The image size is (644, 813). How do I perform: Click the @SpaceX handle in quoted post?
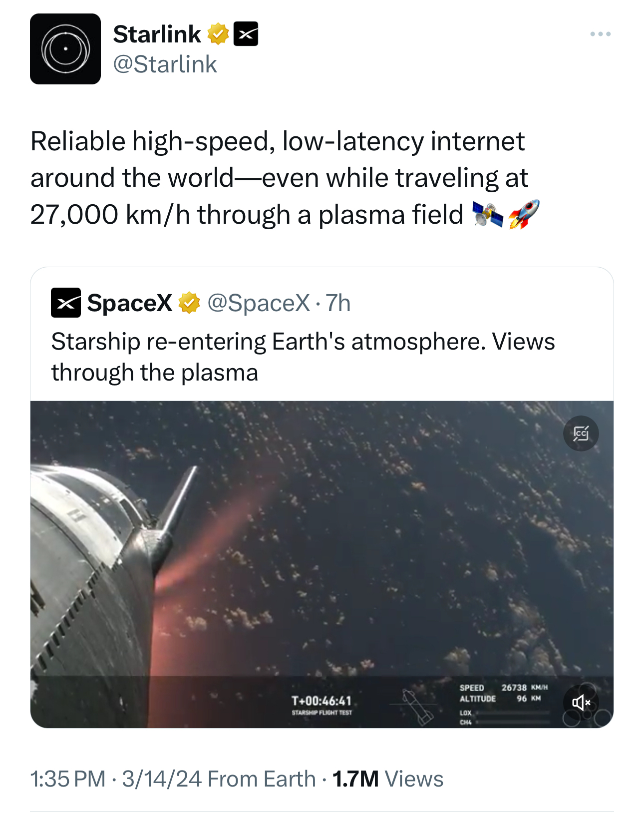click(259, 303)
